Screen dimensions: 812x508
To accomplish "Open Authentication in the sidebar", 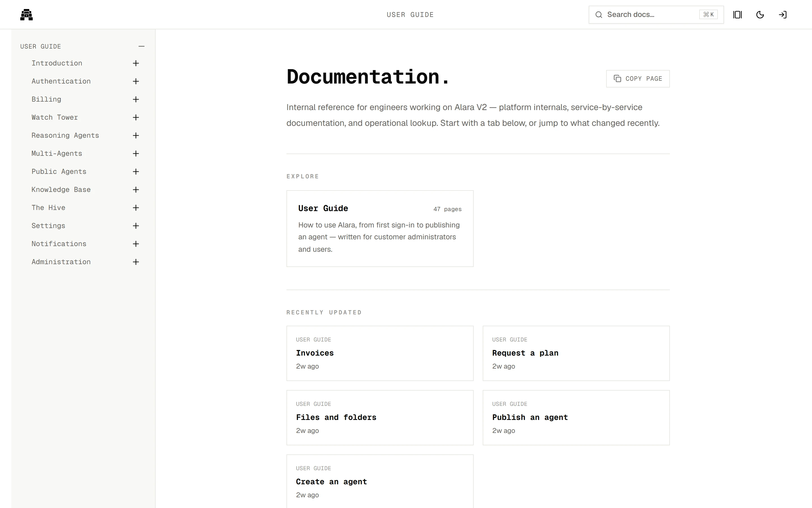I will 61,81.
